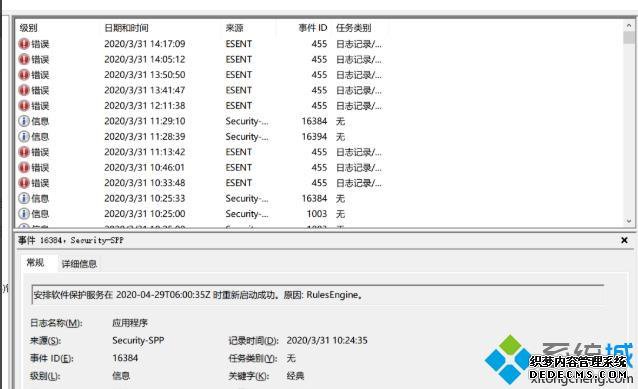Image resolution: width=638 pixels, height=389 pixels.
Task: Open the 详细信息 tab
Action: [79, 264]
